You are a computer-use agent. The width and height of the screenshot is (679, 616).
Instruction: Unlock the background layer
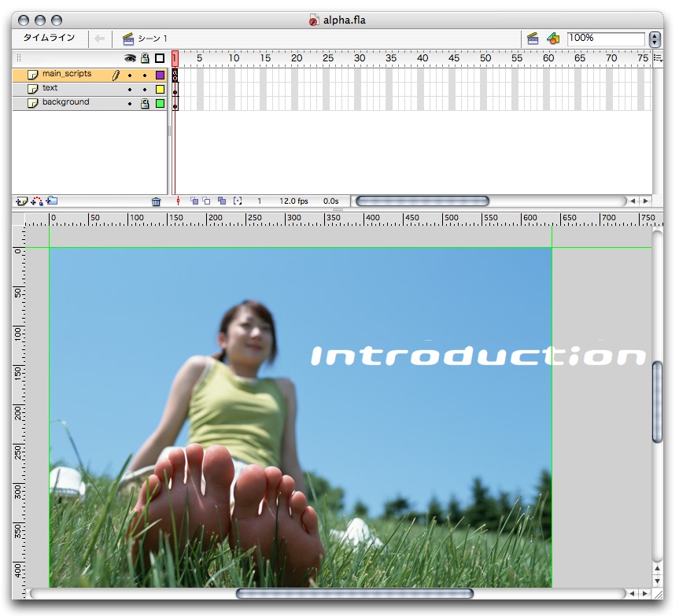point(145,103)
